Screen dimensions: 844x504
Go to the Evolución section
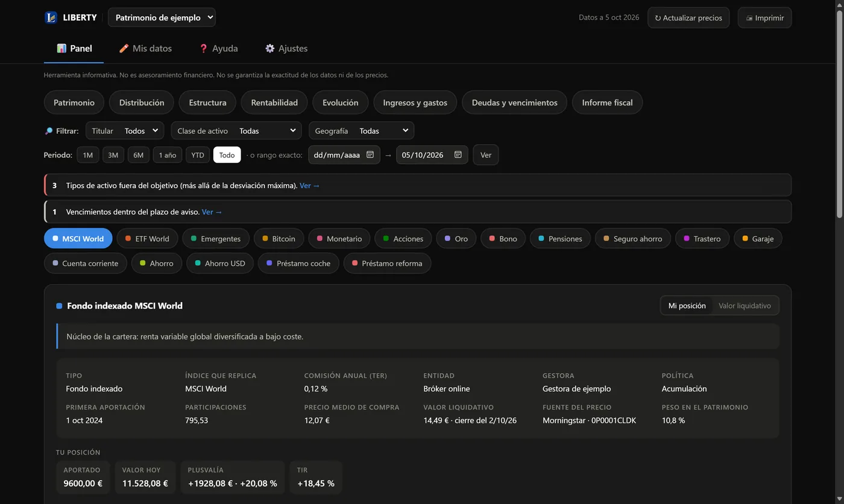pyautogui.click(x=341, y=102)
